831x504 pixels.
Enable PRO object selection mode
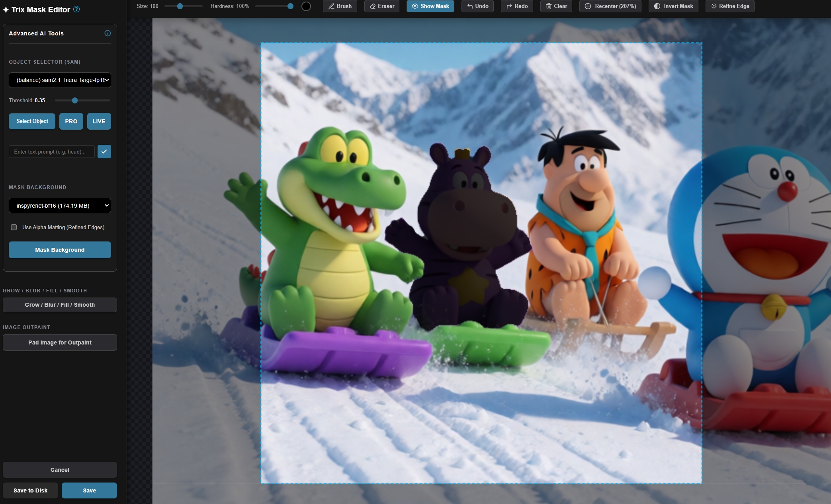[71, 121]
